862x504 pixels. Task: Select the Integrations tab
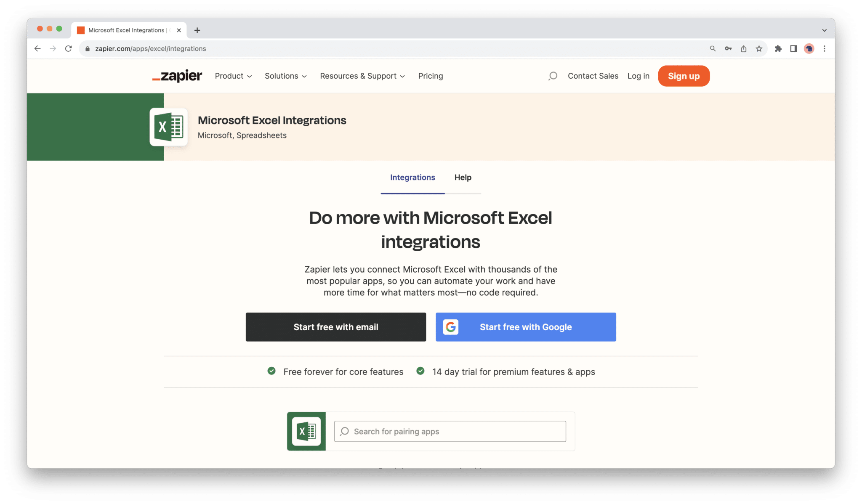point(412,178)
